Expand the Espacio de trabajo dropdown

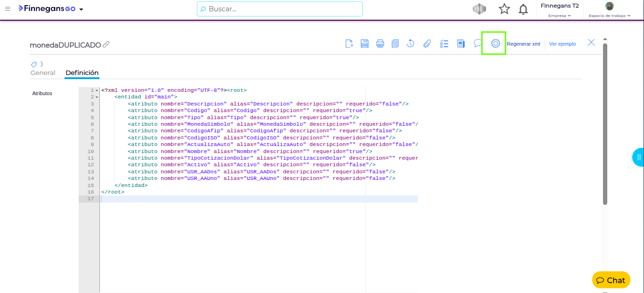(x=609, y=16)
